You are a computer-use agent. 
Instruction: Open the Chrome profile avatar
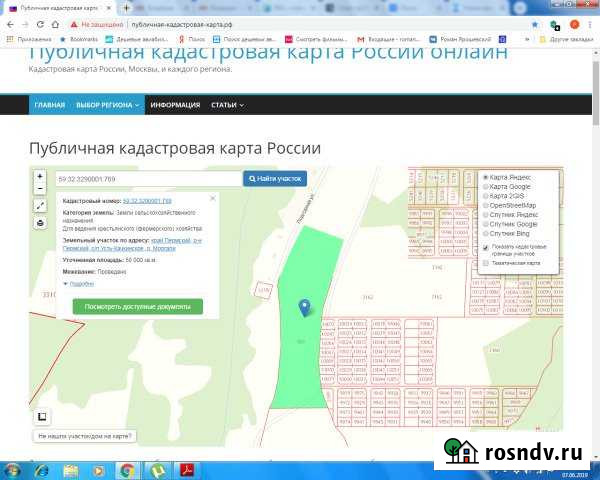574,25
